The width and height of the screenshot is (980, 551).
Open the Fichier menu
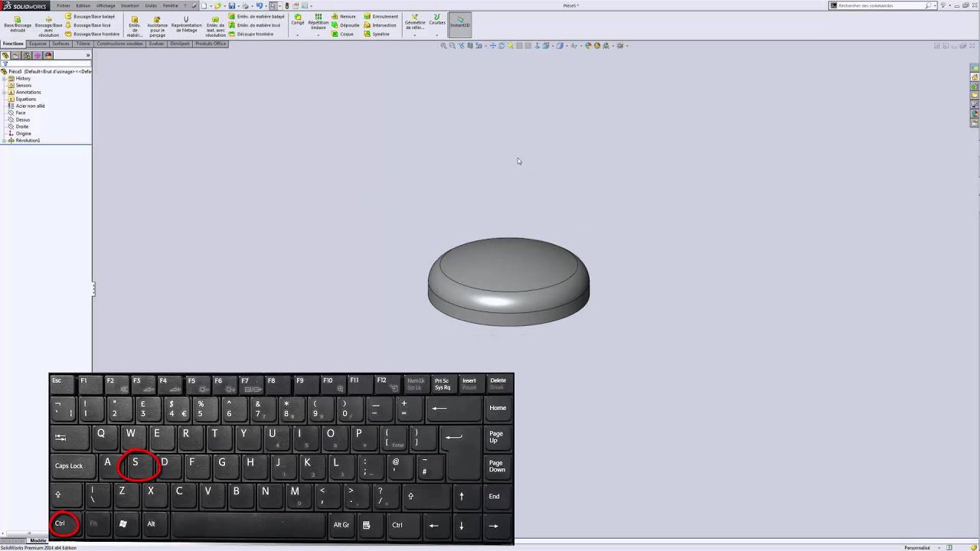pos(64,5)
